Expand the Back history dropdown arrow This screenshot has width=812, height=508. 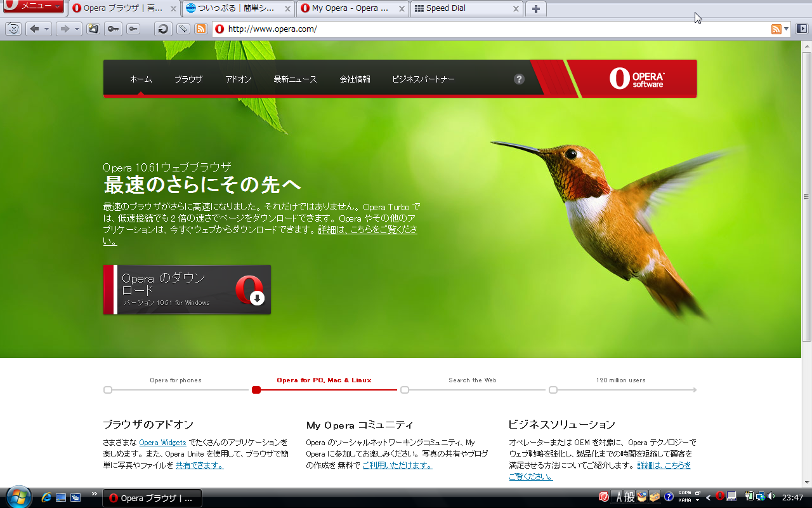pyautogui.click(x=47, y=29)
